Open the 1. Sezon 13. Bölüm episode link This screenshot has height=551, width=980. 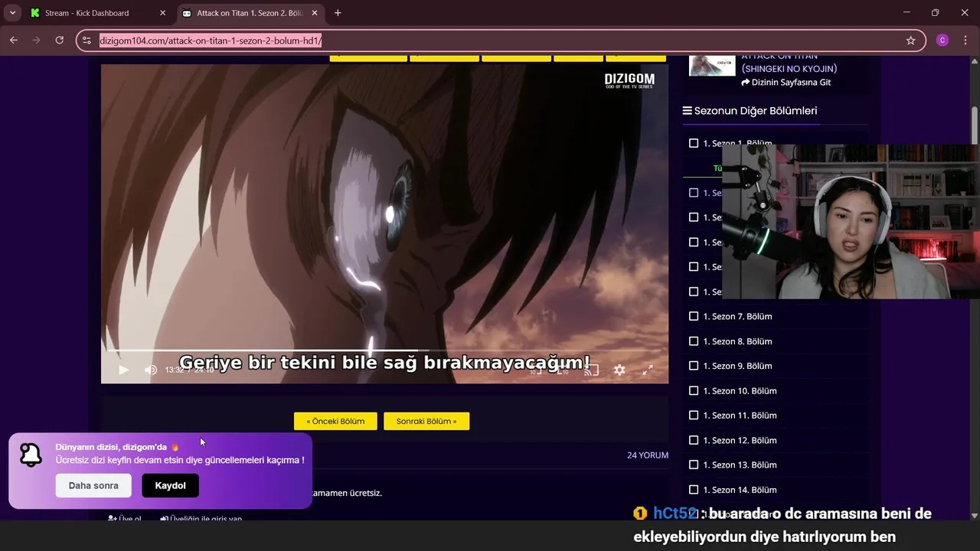click(x=740, y=465)
